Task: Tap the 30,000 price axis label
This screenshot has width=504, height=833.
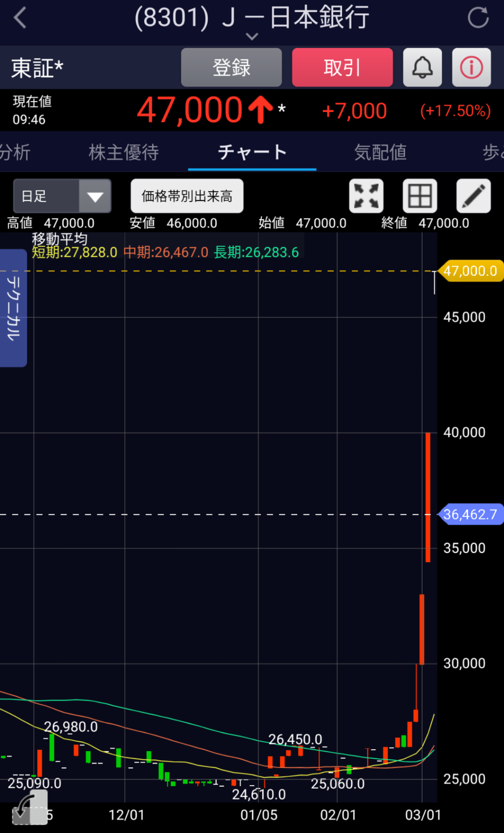Action: [464, 664]
